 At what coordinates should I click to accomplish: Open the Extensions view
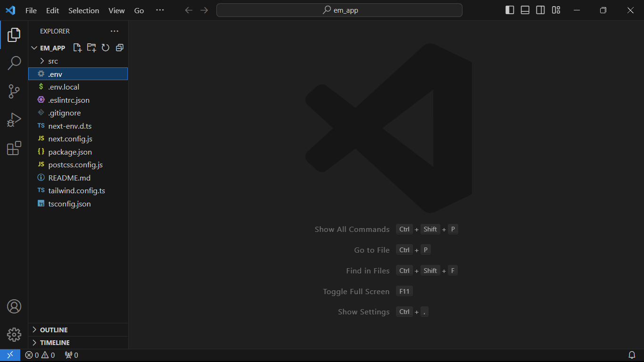coord(14,148)
